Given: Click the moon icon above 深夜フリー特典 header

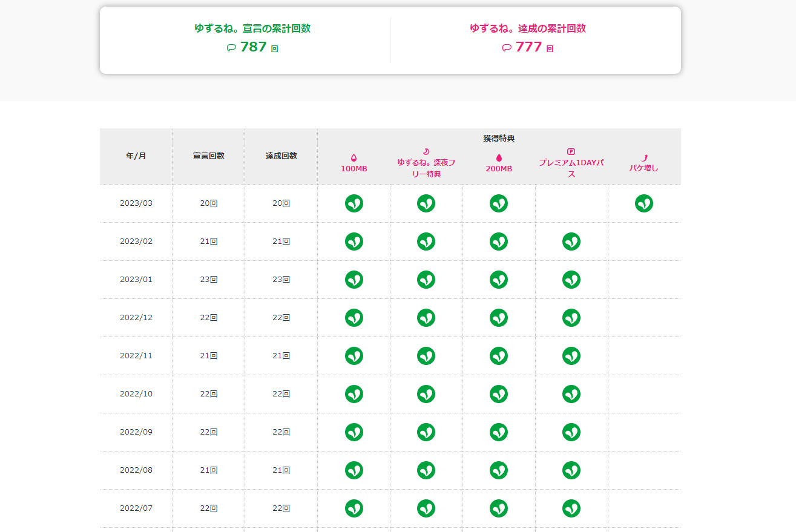Looking at the screenshot, I should pyautogui.click(x=426, y=151).
